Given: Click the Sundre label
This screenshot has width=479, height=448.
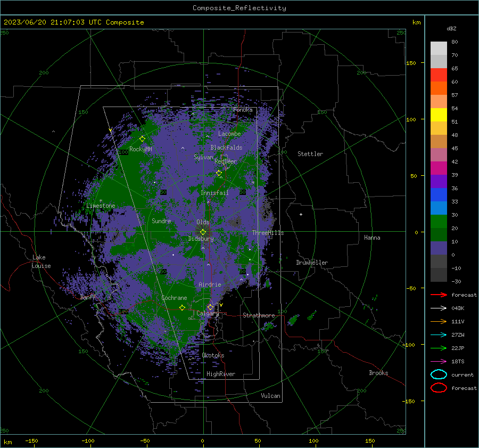Looking at the screenshot, I should point(161,221).
